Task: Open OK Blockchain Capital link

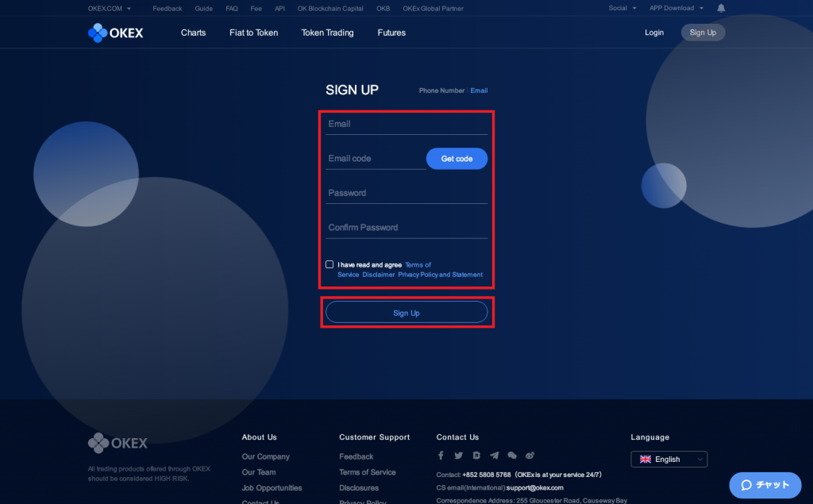Action: click(x=330, y=8)
